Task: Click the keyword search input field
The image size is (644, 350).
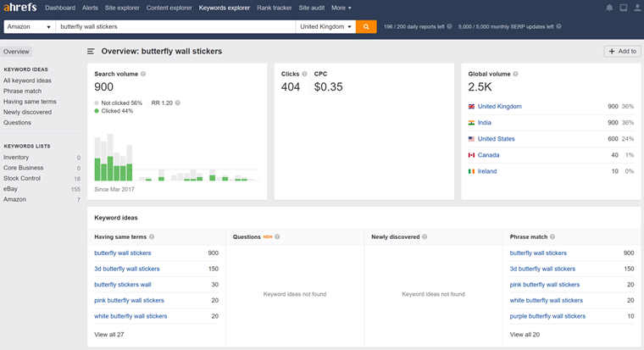Action: pyautogui.click(x=175, y=27)
